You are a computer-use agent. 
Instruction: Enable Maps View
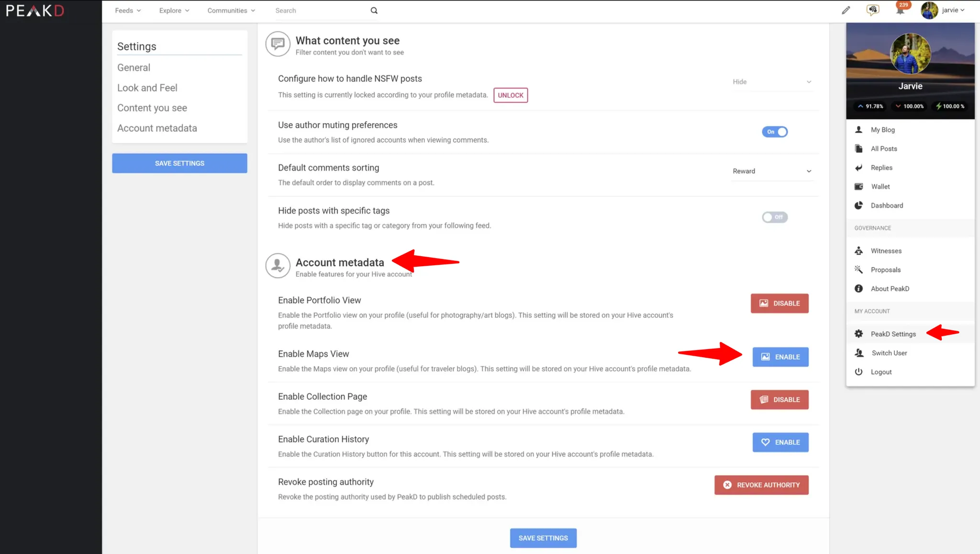(780, 357)
